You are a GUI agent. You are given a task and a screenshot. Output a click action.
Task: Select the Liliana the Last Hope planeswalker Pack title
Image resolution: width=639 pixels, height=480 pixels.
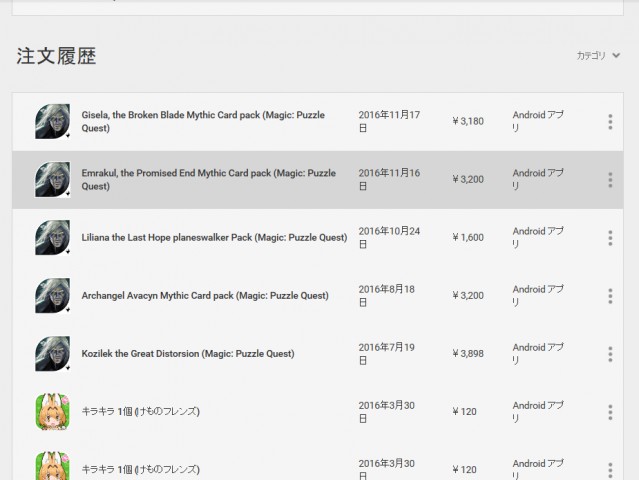[214, 238]
